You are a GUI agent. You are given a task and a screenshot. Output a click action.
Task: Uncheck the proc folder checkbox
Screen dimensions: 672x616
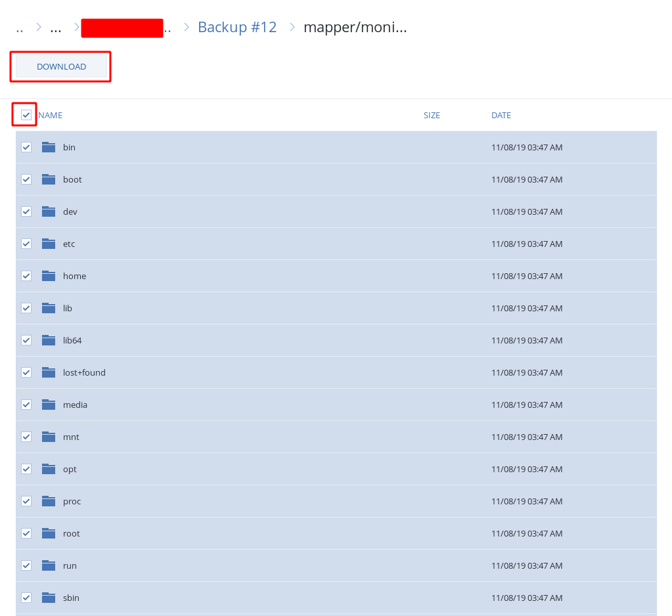pyautogui.click(x=26, y=501)
